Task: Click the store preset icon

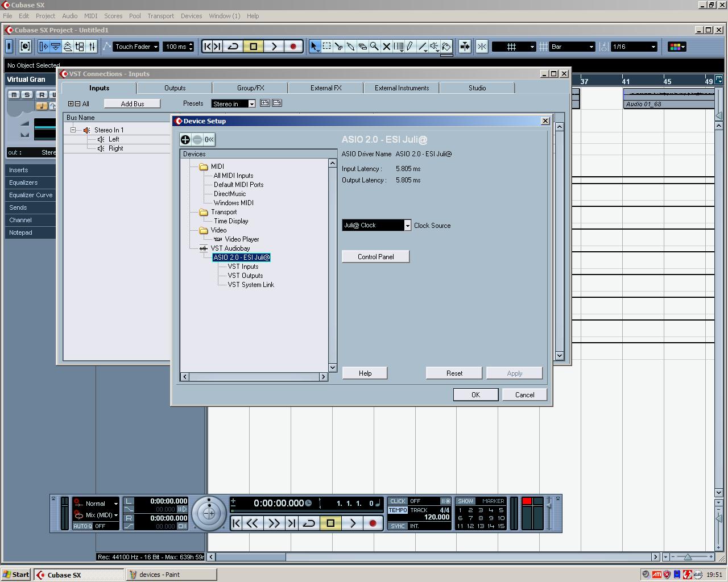Action: click(x=264, y=103)
